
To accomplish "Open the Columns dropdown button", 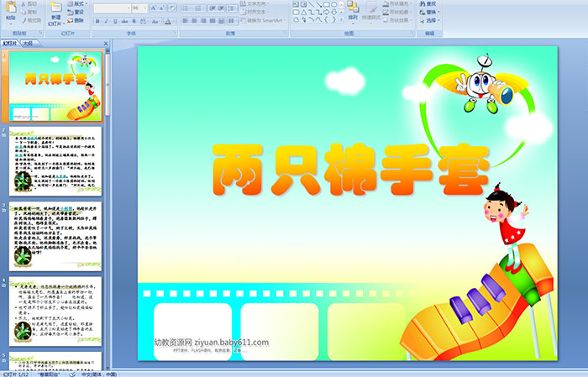I will coord(232,21).
